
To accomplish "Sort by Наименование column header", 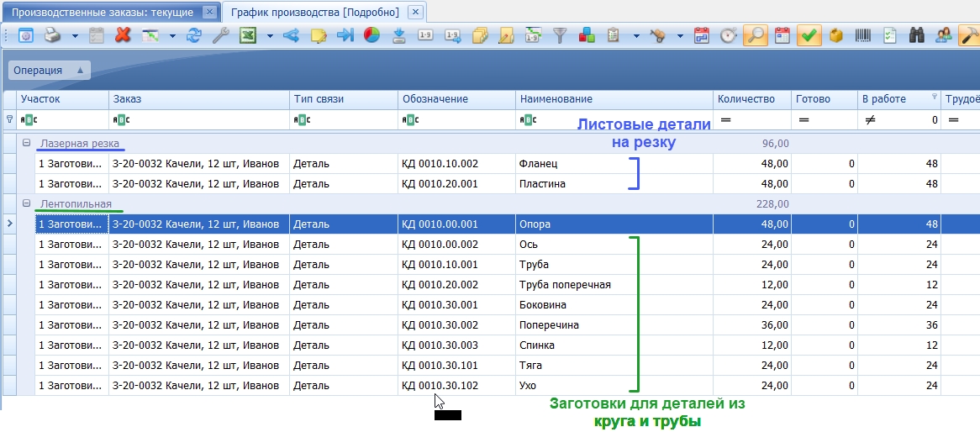I will click(614, 99).
